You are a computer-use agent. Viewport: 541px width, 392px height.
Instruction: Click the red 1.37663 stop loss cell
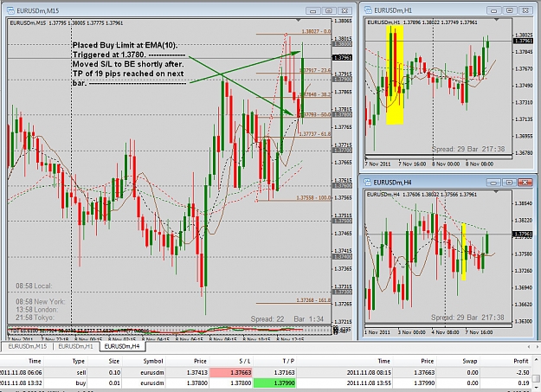pyautogui.click(x=231, y=373)
